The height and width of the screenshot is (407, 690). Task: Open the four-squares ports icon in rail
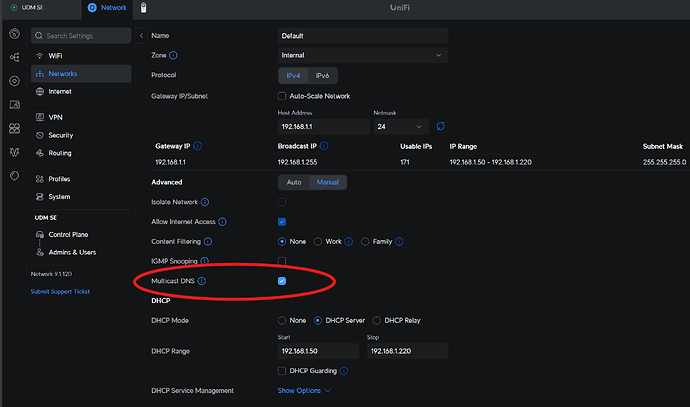[x=15, y=128]
